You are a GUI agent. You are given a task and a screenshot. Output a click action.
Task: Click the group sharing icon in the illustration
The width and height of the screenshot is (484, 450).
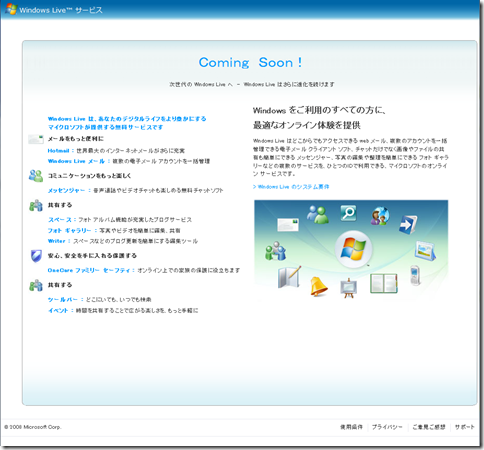pyautogui.click(x=276, y=251)
